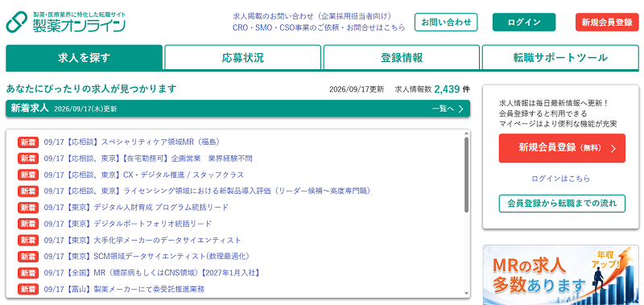Click 新着 badge on 製薬メーカー row
The image size is (644, 305).
point(28,289)
